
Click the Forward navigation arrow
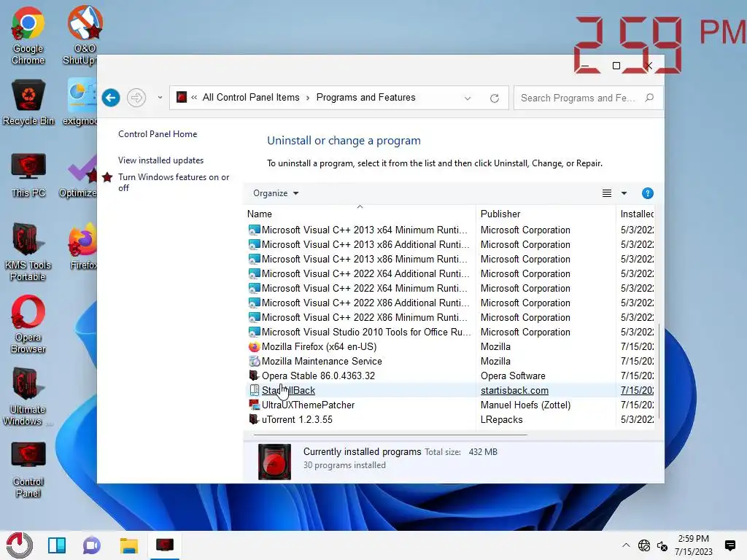point(136,98)
